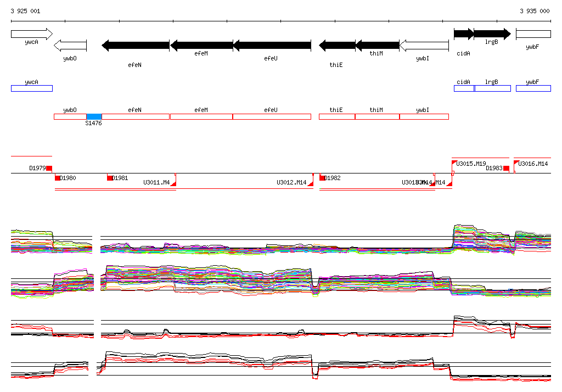Screen dimensions: 562x392
Task: Click the red-outlined thiM annotation box
Action: coord(377,116)
